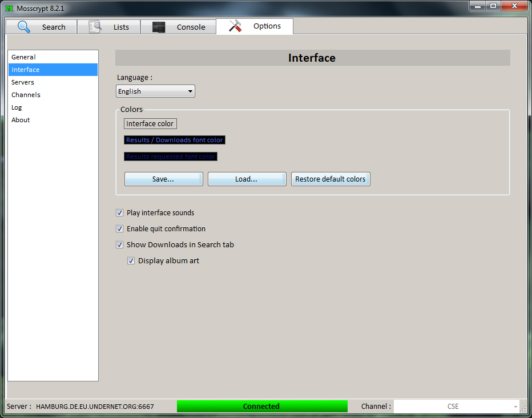The width and height of the screenshot is (532, 418).
Task: Maximize the Mosscrypt window
Action: 493,6
